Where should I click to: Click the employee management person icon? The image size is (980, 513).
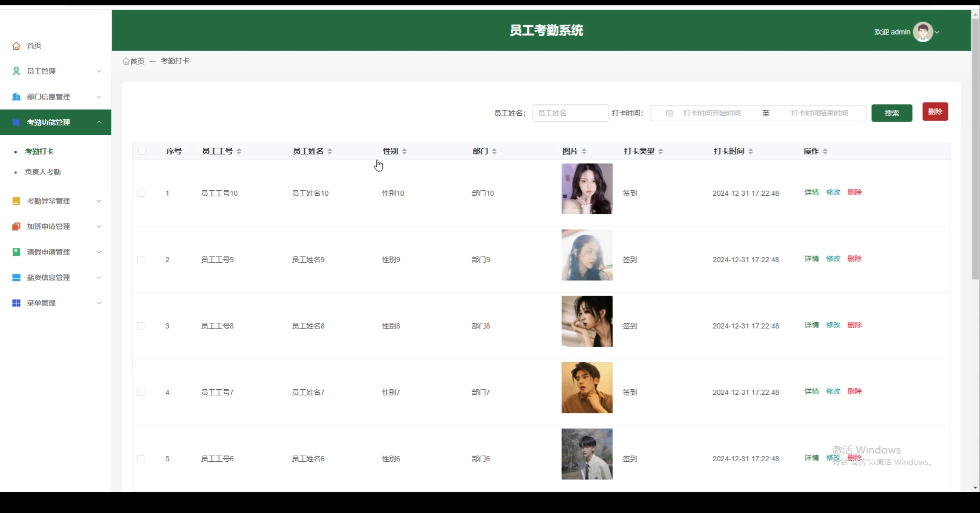click(16, 71)
